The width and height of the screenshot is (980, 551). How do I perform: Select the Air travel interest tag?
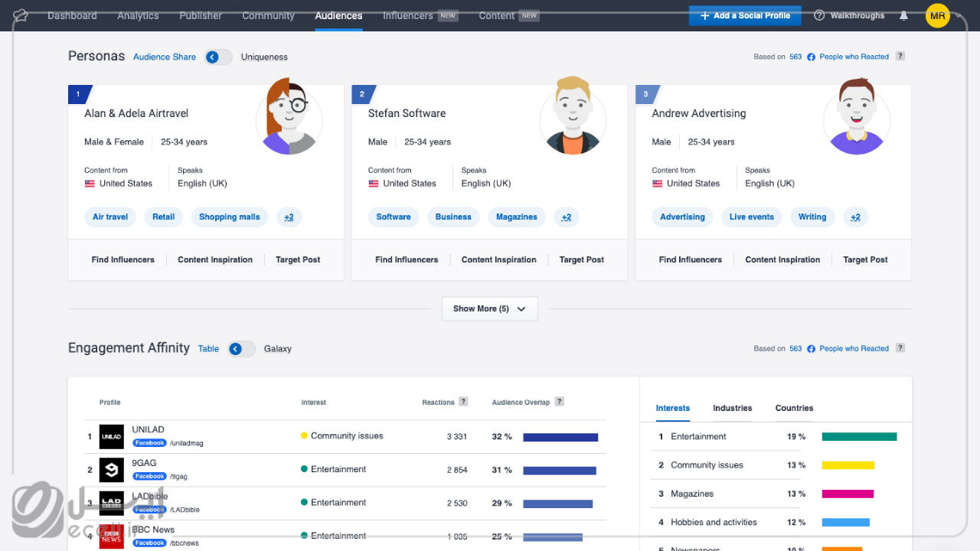[110, 217]
